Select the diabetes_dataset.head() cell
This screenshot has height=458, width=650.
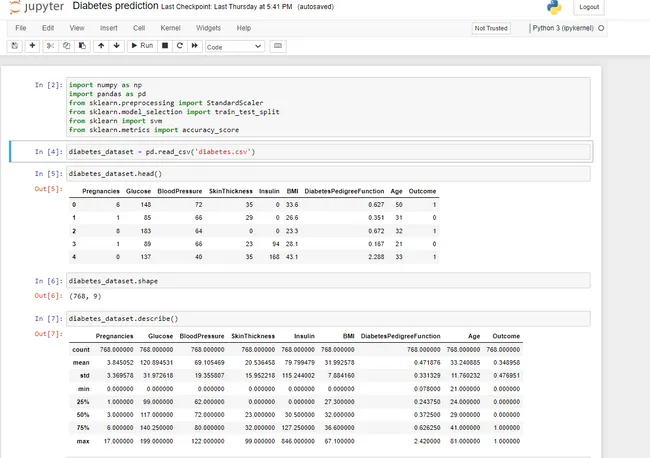click(x=328, y=174)
